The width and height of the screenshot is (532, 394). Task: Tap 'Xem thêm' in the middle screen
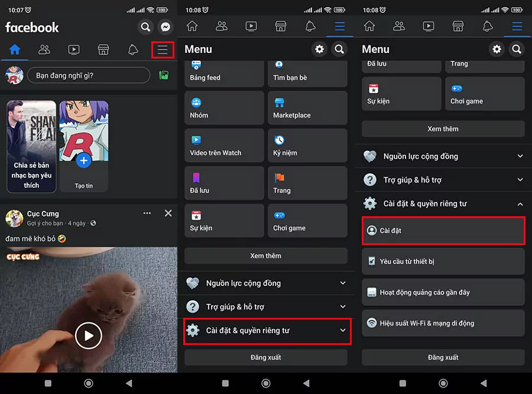[x=265, y=256]
